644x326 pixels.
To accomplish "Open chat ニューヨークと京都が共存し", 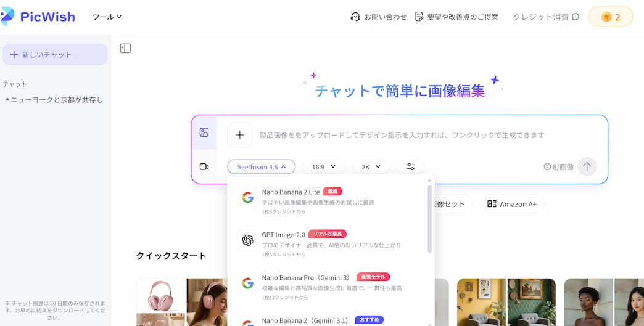I will point(55,100).
